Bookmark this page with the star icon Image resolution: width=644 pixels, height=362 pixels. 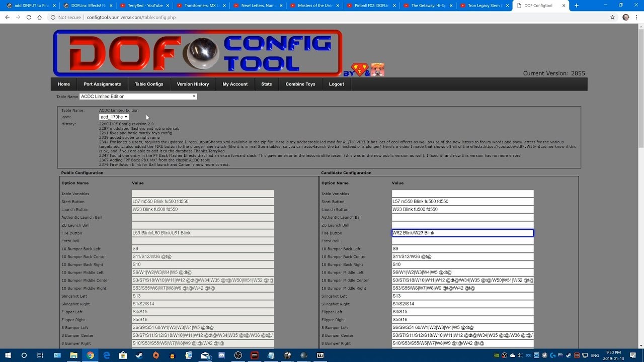pyautogui.click(x=612, y=17)
